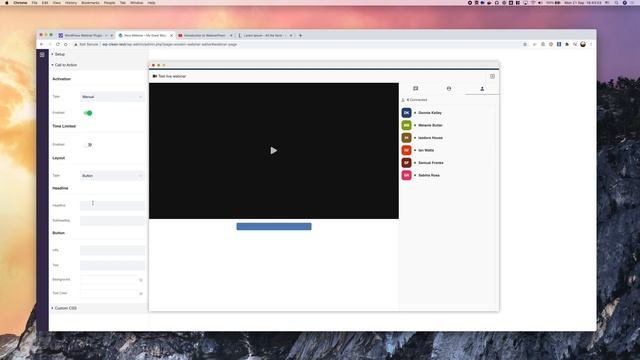Open Chrome extensions puzzle icon

coord(567,44)
